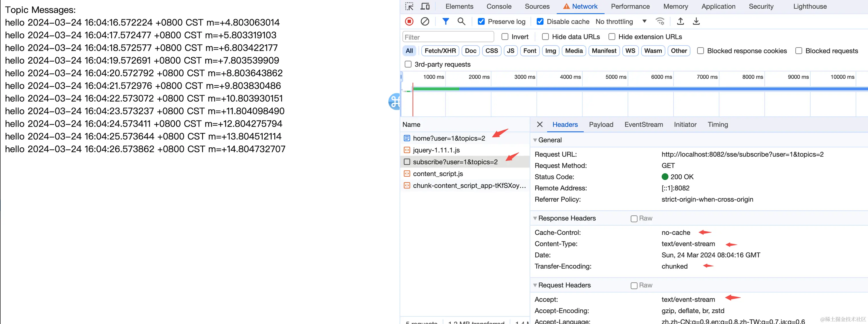Click the network Filter input field
The height and width of the screenshot is (324, 868).
click(x=448, y=37)
